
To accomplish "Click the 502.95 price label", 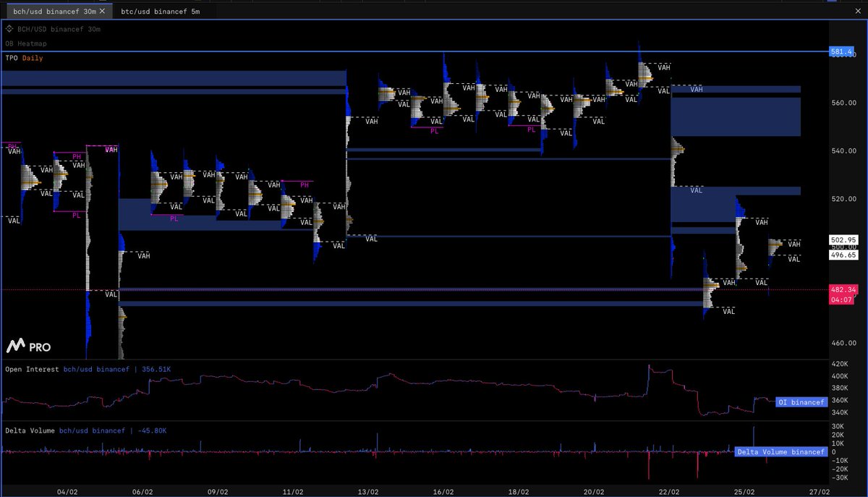I will 843,239.
